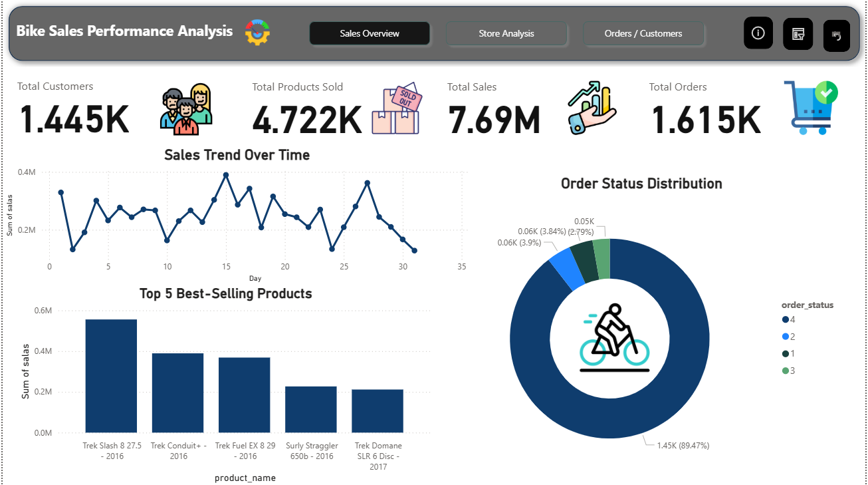This screenshot has width=868, height=485.
Task: Click the reset filters icon
Action: point(836,35)
